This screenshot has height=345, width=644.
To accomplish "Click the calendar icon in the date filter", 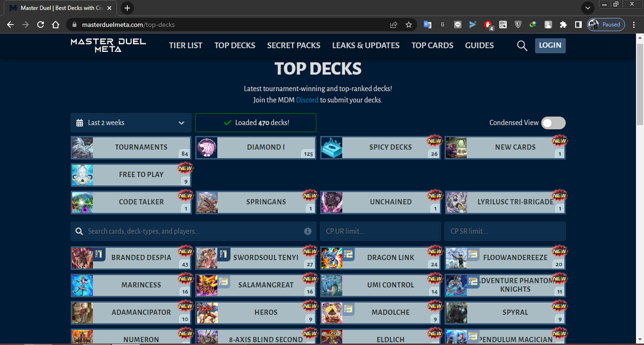I will (79, 123).
